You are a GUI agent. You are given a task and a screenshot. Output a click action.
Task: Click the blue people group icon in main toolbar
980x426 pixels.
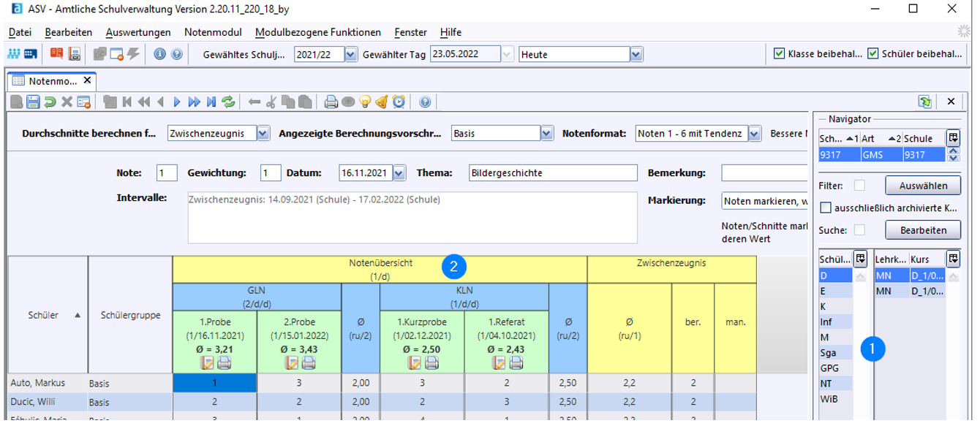13,54
